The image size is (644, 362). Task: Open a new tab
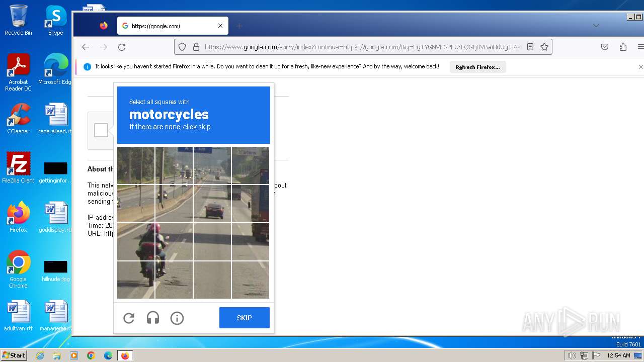239,26
